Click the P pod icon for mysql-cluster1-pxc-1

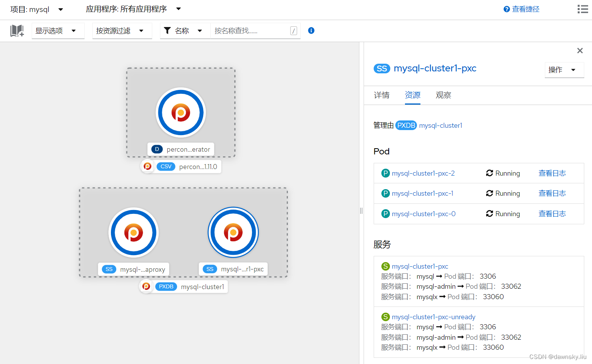[386, 193]
